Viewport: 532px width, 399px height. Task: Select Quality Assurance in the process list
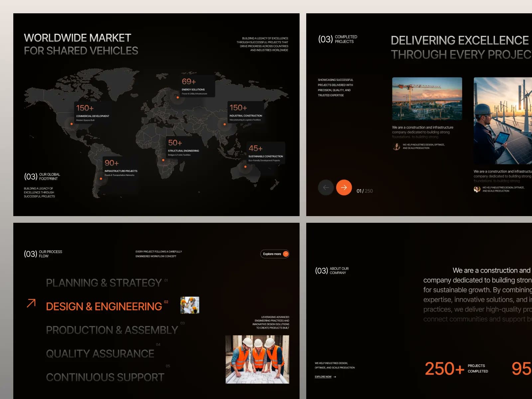pos(100,353)
